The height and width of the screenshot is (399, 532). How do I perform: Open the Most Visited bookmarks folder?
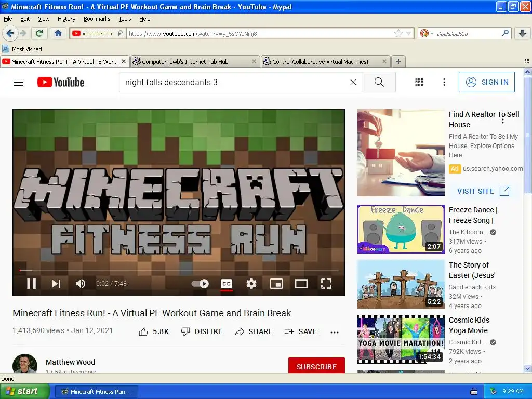coord(22,49)
